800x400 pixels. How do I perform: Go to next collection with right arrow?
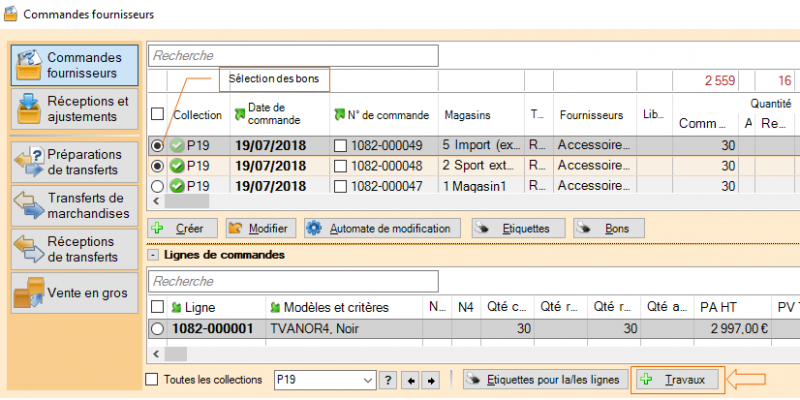(x=430, y=380)
